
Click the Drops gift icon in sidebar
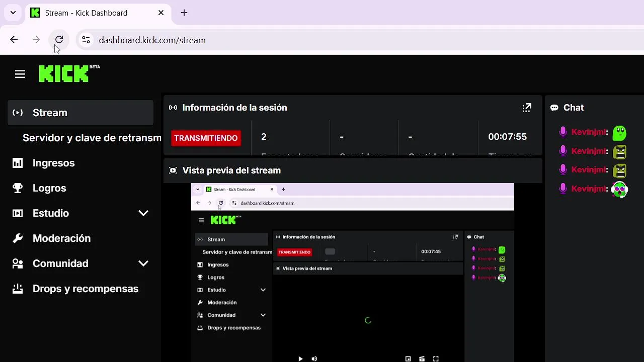18,289
